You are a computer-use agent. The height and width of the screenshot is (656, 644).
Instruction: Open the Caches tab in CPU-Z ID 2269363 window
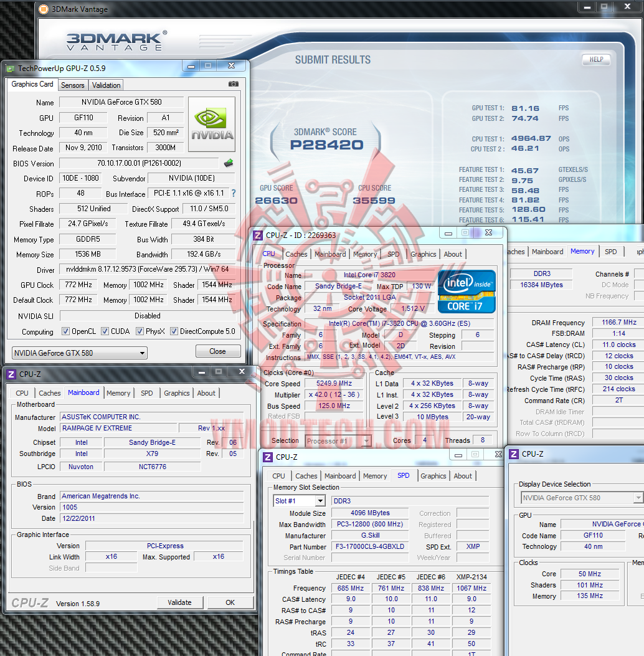(x=296, y=254)
